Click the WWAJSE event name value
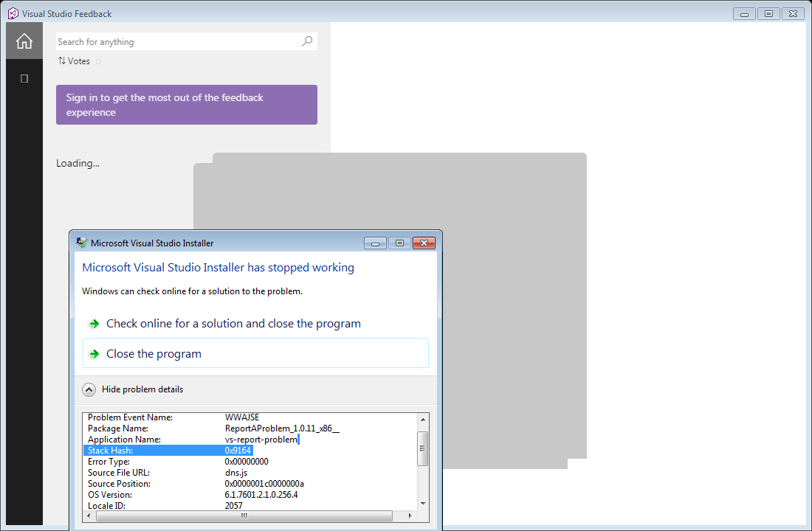The image size is (812, 531). click(x=242, y=417)
